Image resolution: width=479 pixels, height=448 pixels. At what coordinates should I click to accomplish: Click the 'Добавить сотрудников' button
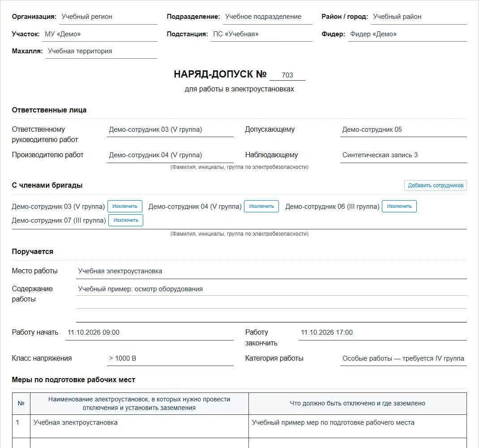pos(435,185)
